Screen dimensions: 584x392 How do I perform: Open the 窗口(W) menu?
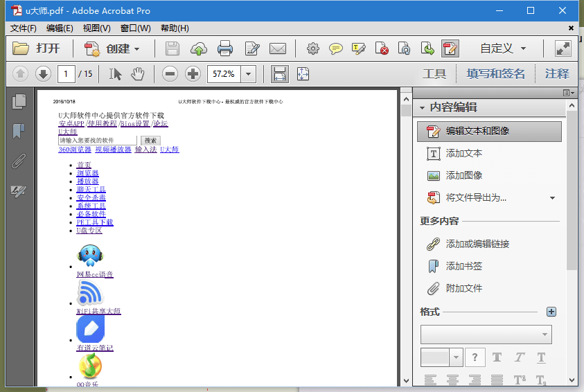click(x=136, y=28)
